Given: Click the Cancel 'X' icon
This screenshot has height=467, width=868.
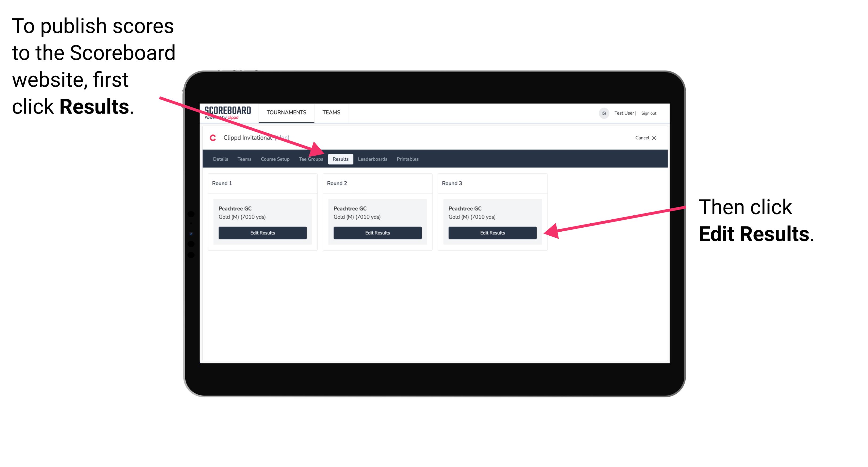Looking at the screenshot, I should [654, 138].
